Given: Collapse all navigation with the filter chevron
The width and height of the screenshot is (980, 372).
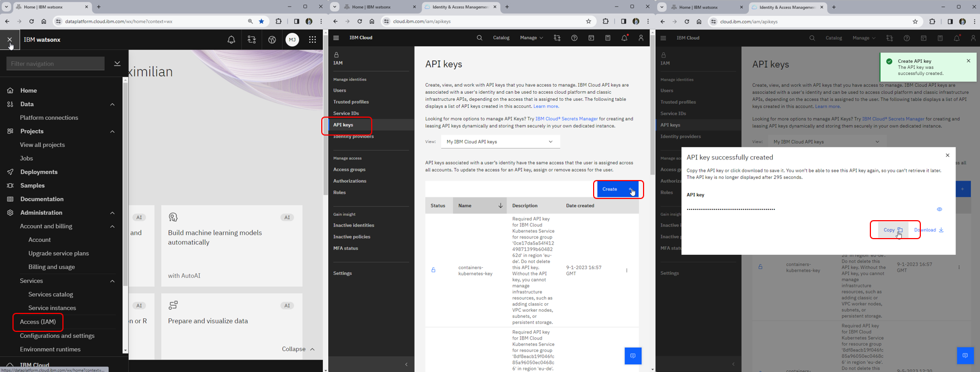Looking at the screenshot, I should tap(117, 63).
